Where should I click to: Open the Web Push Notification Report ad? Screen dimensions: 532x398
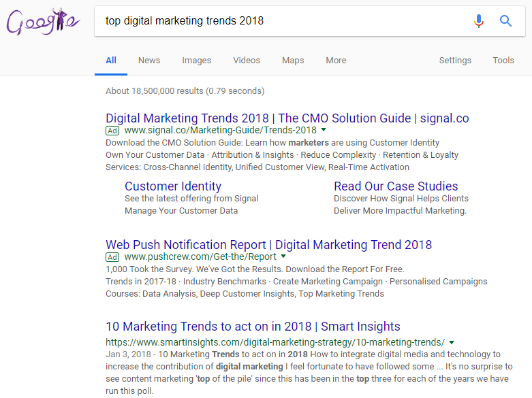[268, 245]
